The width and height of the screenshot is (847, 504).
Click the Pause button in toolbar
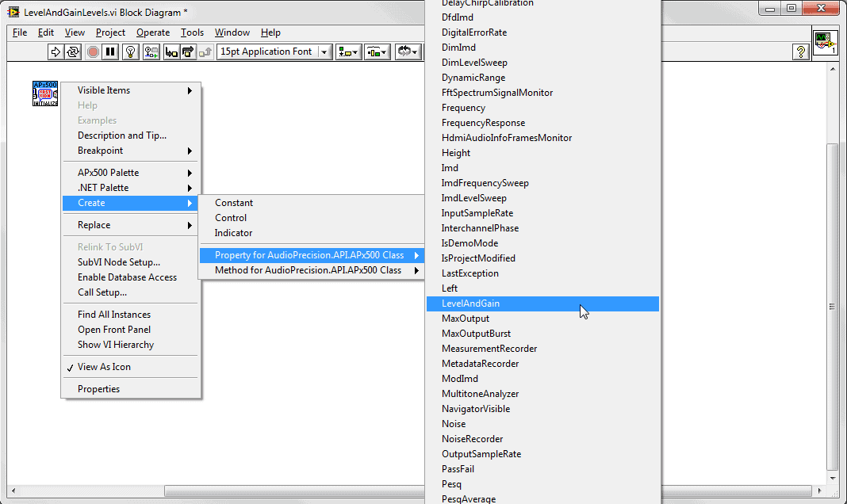tap(110, 52)
